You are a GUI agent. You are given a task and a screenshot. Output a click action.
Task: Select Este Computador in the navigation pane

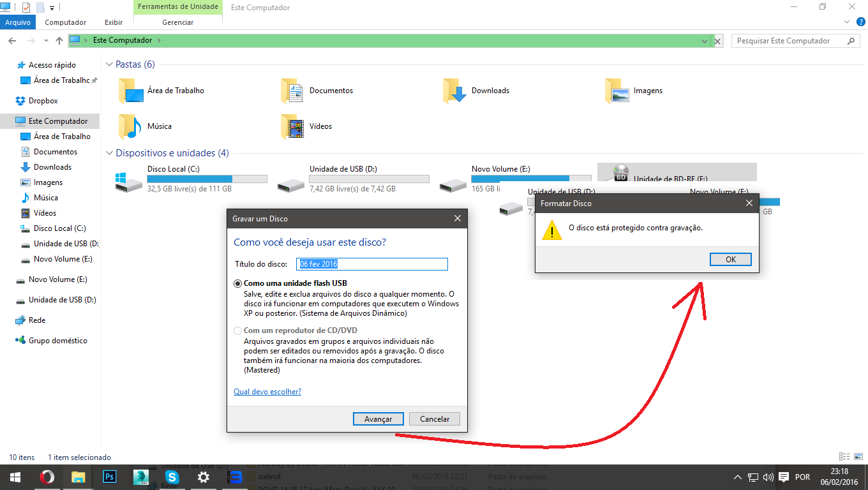click(x=50, y=121)
